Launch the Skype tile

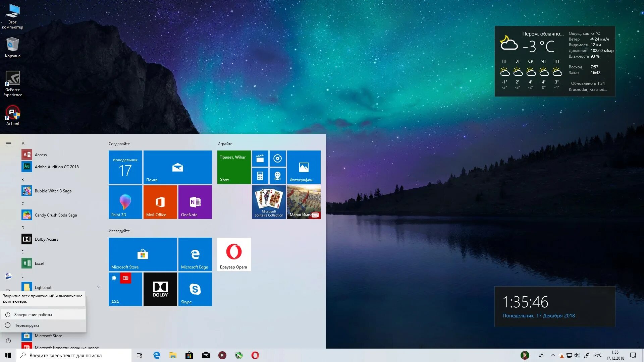click(195, 289)
